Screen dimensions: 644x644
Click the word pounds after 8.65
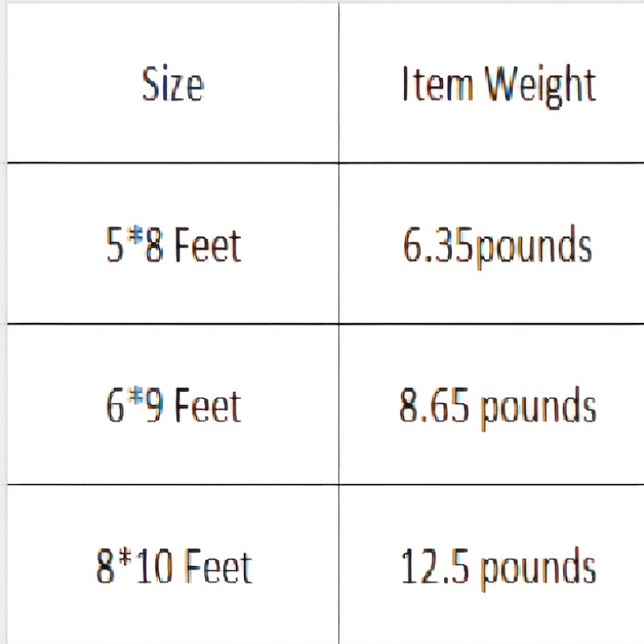click(x=539, y=408)
